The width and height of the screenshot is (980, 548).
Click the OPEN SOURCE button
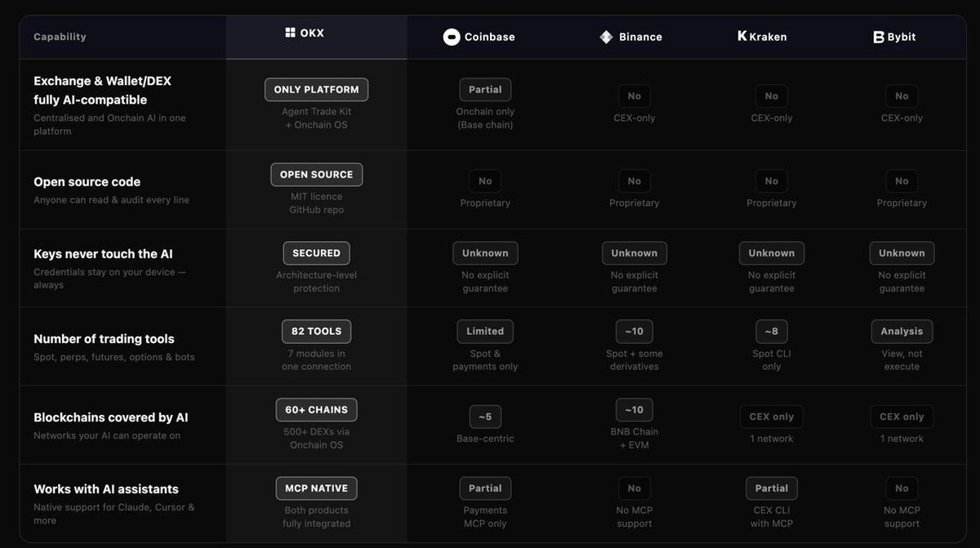point(316,174)
